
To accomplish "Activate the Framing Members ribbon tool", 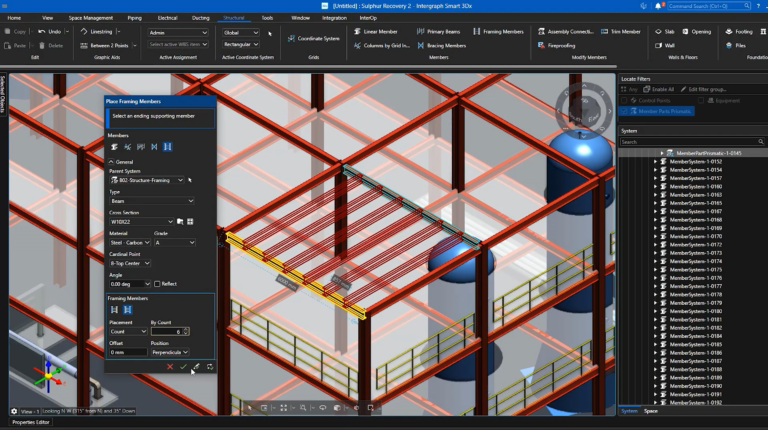I will pos(498,31).
